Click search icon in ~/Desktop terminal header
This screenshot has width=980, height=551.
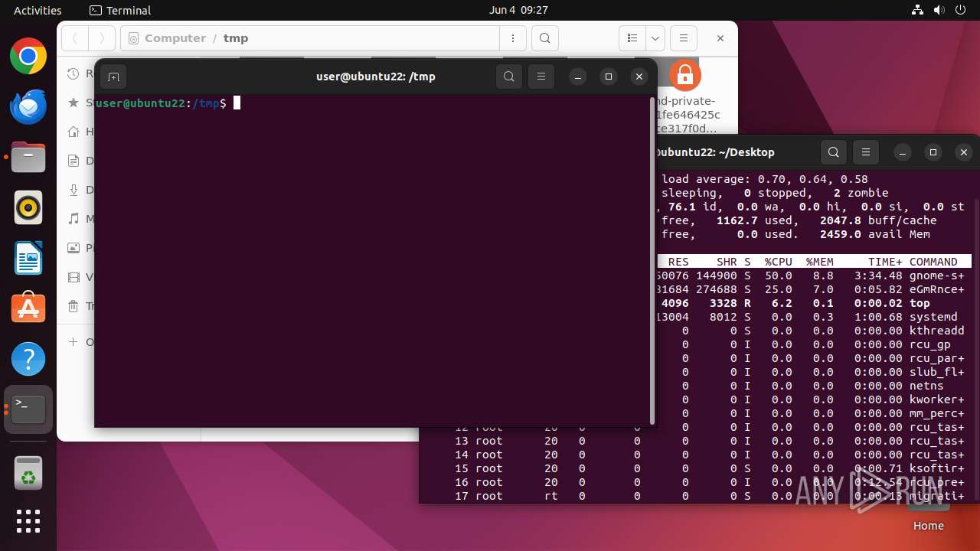834,152
